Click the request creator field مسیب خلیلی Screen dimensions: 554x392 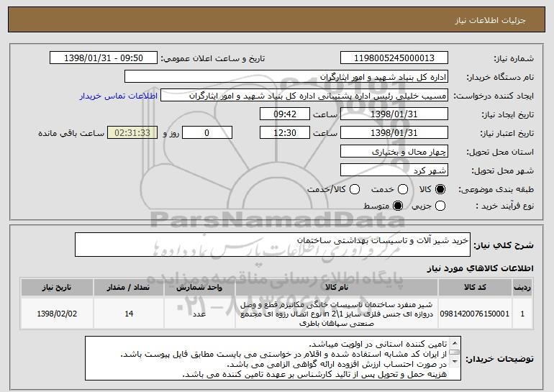(x=304, y=96)
